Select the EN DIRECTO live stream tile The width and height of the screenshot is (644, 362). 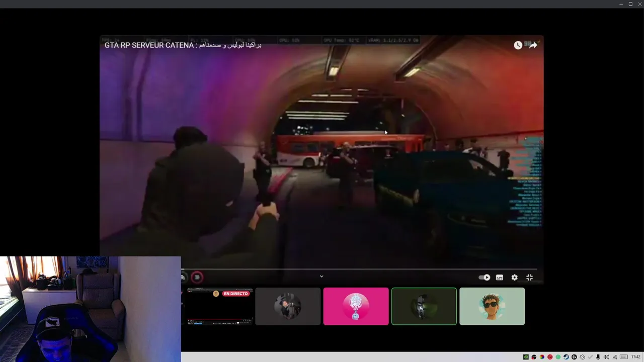(x=220, y=306)
